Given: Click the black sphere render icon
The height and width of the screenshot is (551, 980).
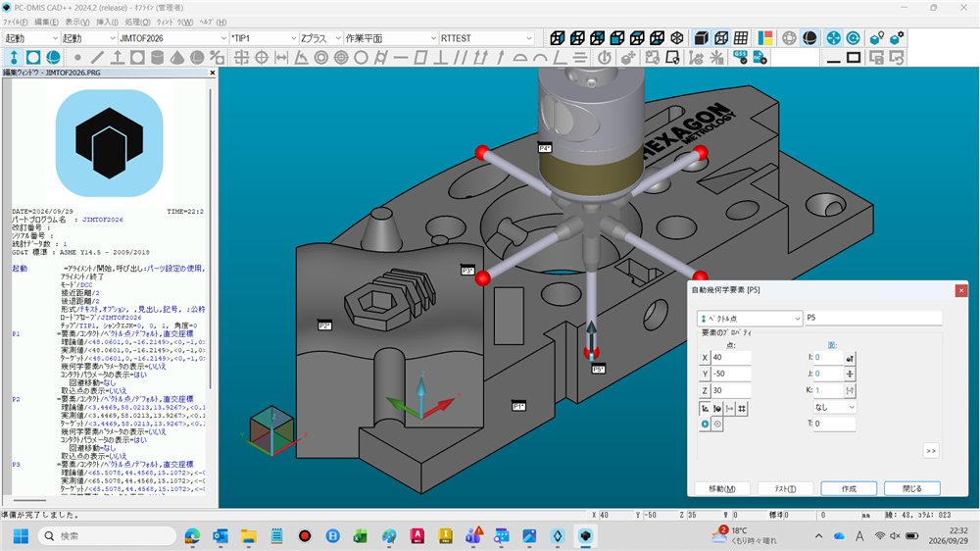Looking at the screenshot, I should click(809, 38).
